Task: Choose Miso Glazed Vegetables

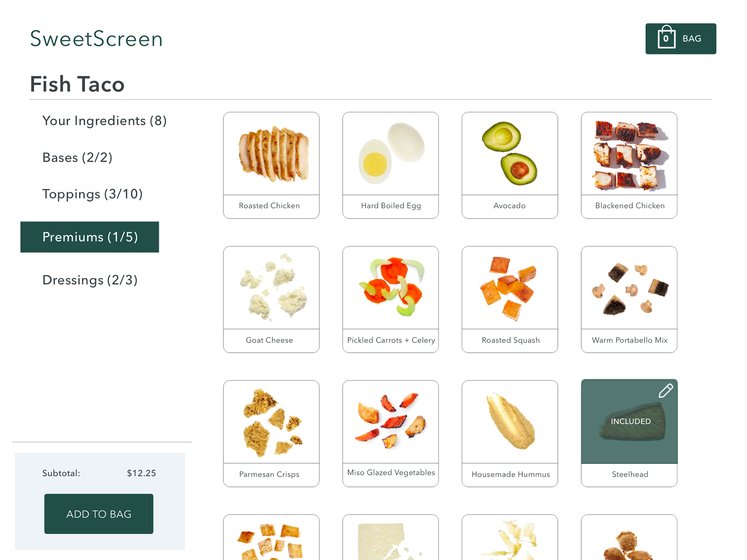Action: tap(390, 434)
